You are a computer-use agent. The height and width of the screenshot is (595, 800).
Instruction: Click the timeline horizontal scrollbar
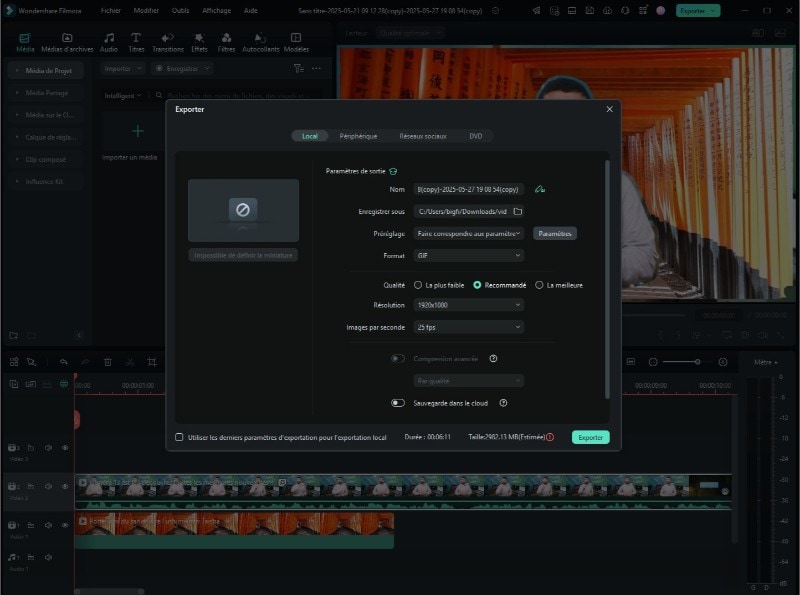[109, 591]
